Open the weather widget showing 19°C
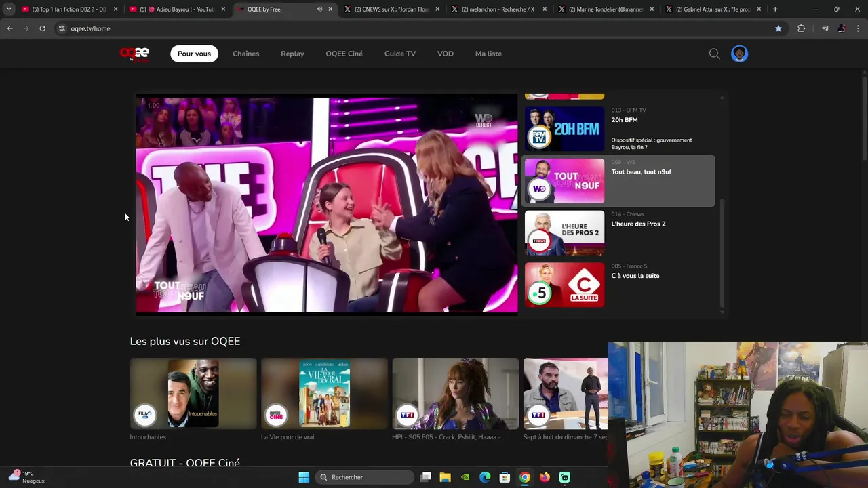 tap(27, 476)
